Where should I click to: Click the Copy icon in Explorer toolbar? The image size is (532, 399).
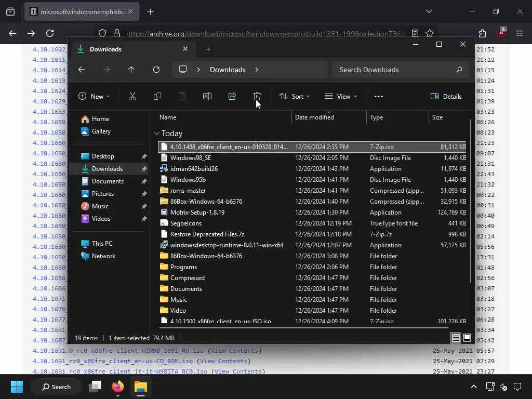pos(157,96)
